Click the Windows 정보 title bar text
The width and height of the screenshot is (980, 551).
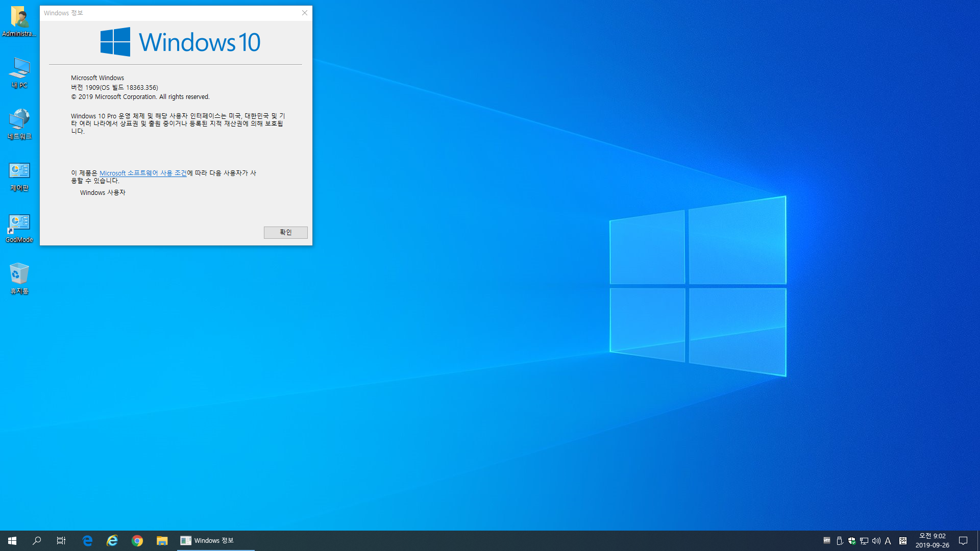[x=63, y=13]
